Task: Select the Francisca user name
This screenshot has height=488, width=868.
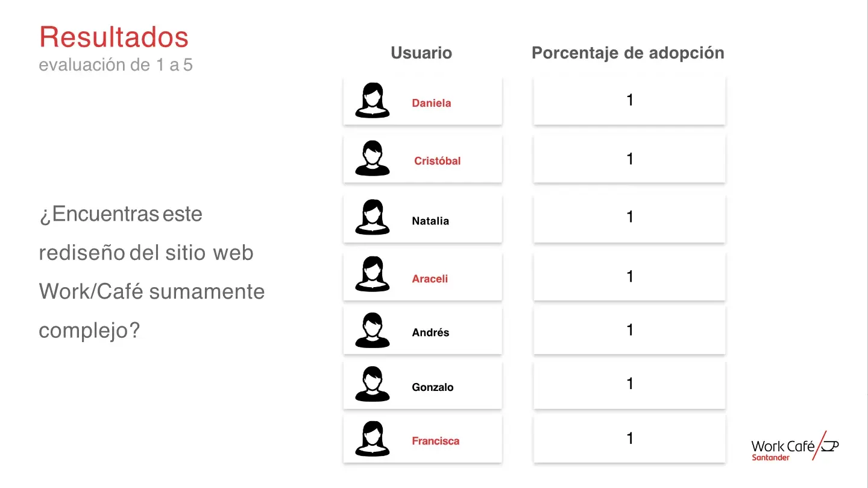Action: click(x=435, y=441)
